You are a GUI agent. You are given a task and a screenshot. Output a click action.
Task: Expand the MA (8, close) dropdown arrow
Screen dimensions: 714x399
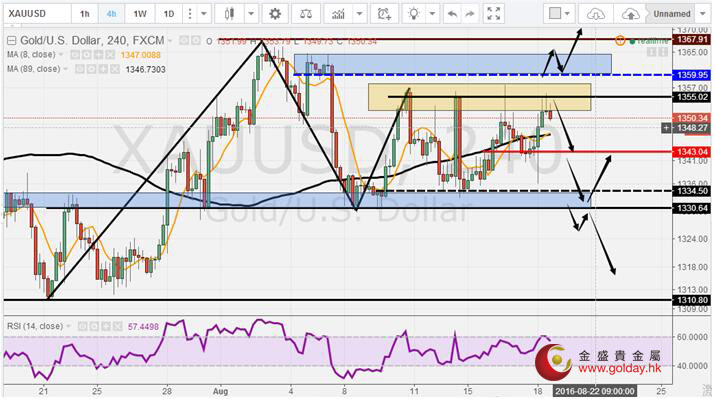(x=61, y=55)
